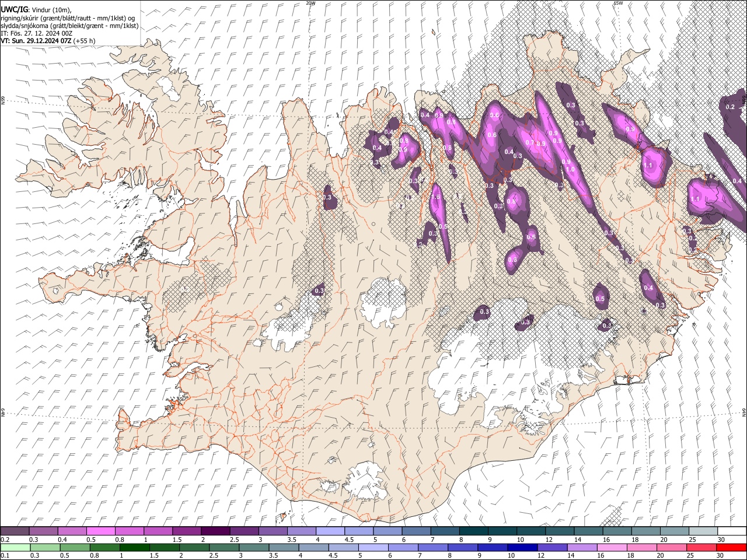The image size is (747, 560).
Task: Click top legend swatch between 3 and 3.5
Action: click(x=272, y=531)
